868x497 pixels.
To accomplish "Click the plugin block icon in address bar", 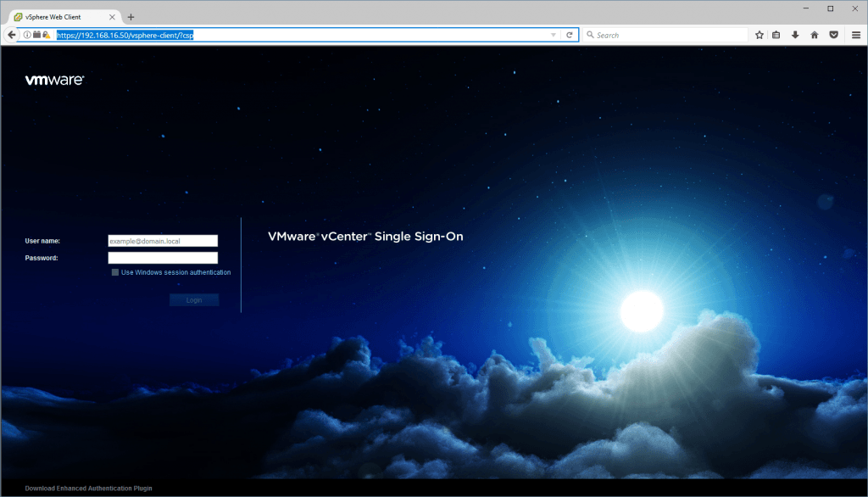I will (x=36, y=35).
